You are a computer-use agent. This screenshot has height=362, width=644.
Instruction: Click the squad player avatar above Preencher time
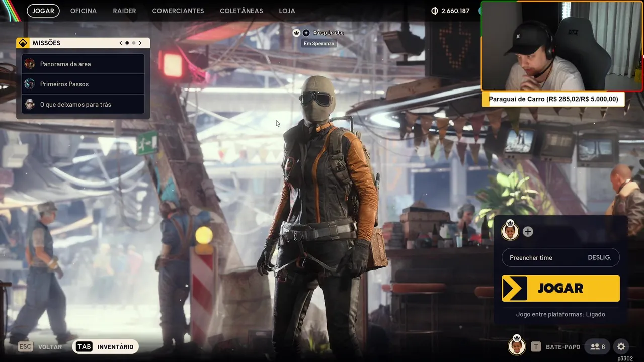[x=510, y=231]
